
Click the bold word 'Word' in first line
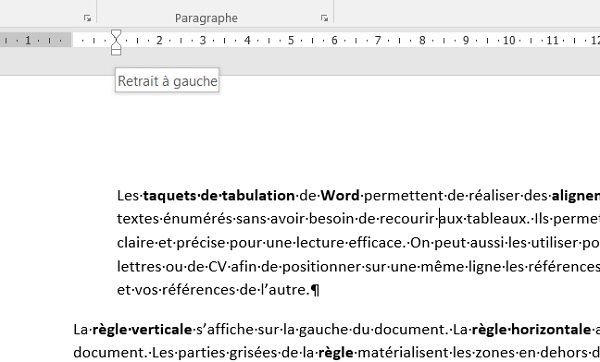pos(340,196)
